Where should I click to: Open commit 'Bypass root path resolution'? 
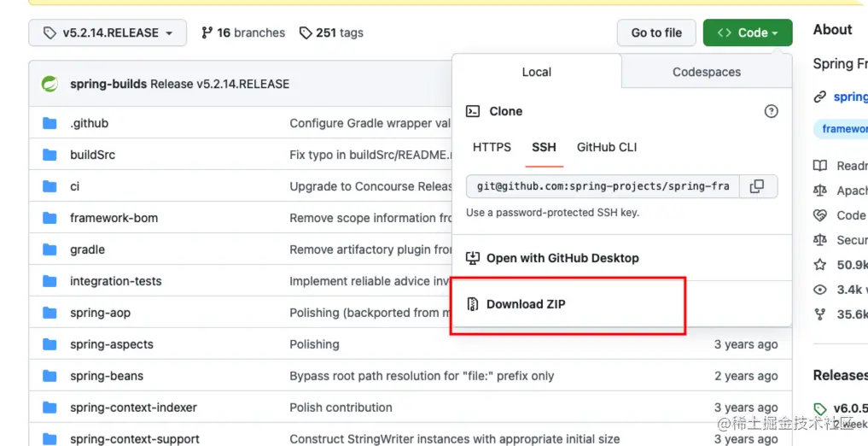(422, 376)
